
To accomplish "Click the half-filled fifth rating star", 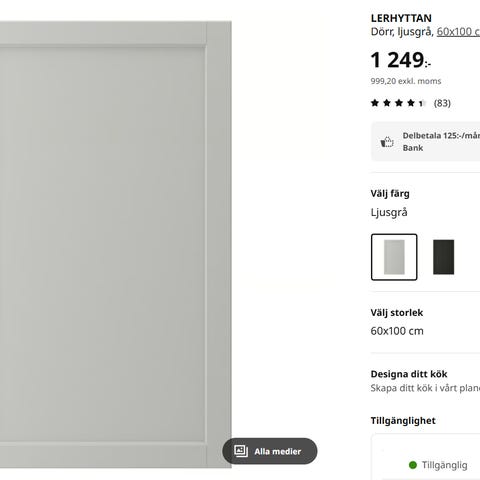I will (x=423, y=103).
